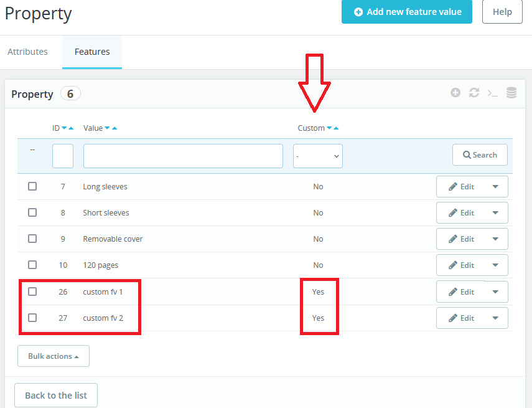Show the SQL query terminal icon
This screenshot has height=408, width=532.
[493, 93]
